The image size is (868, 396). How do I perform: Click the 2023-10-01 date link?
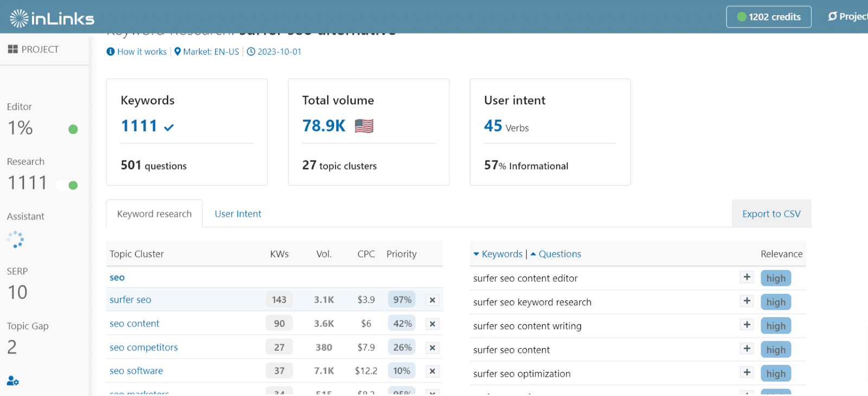(279, 52)
